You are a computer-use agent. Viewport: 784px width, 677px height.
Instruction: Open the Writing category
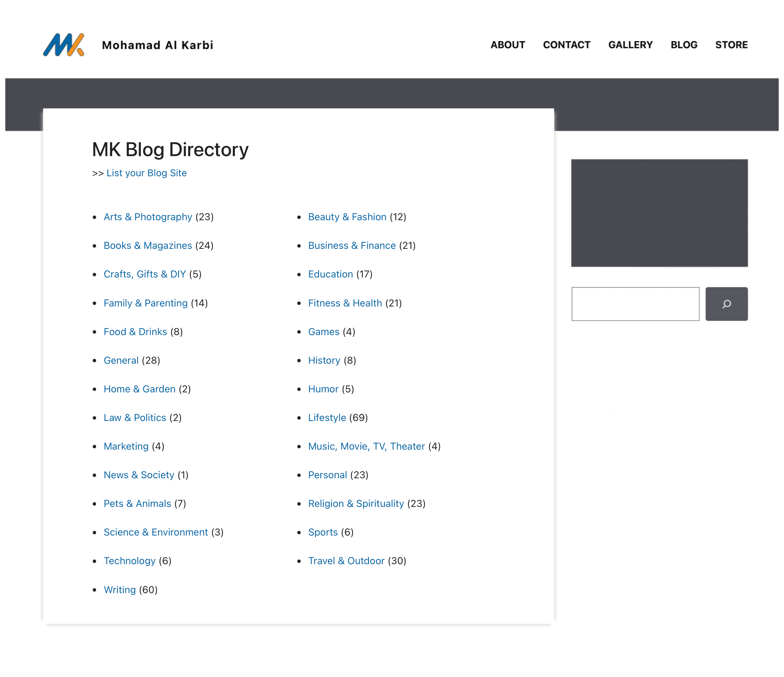[x=120, y=589]
